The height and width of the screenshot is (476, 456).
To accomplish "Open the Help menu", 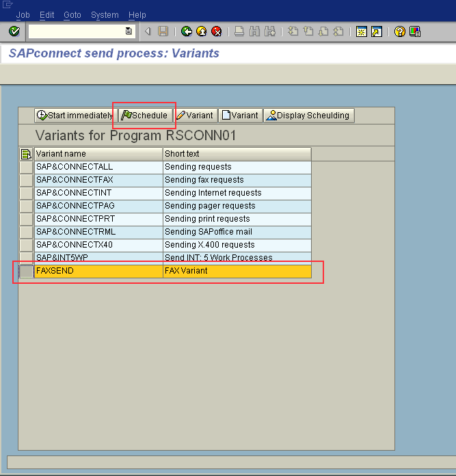I will point(137,15).
